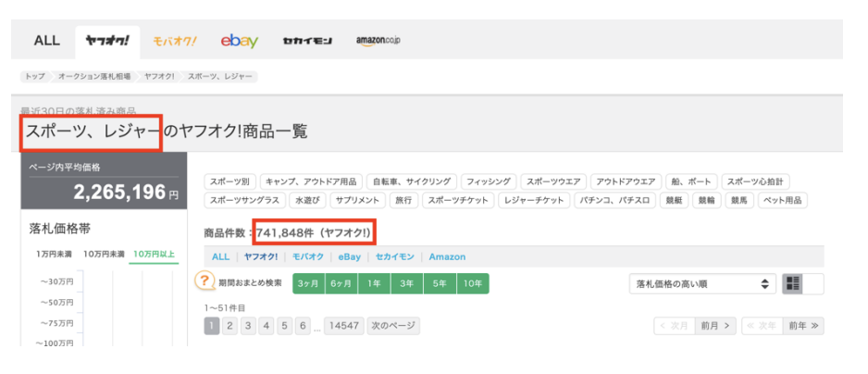Click the eBay logo tab
This screenshot has width=868, height=374.
point(239,41)
